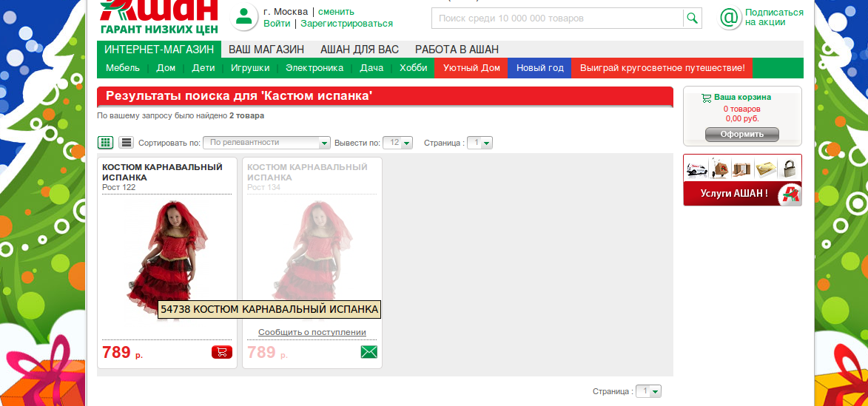Screen dimensions: 868x406
Task: Select the Электроника category
Action: point(314,68)
